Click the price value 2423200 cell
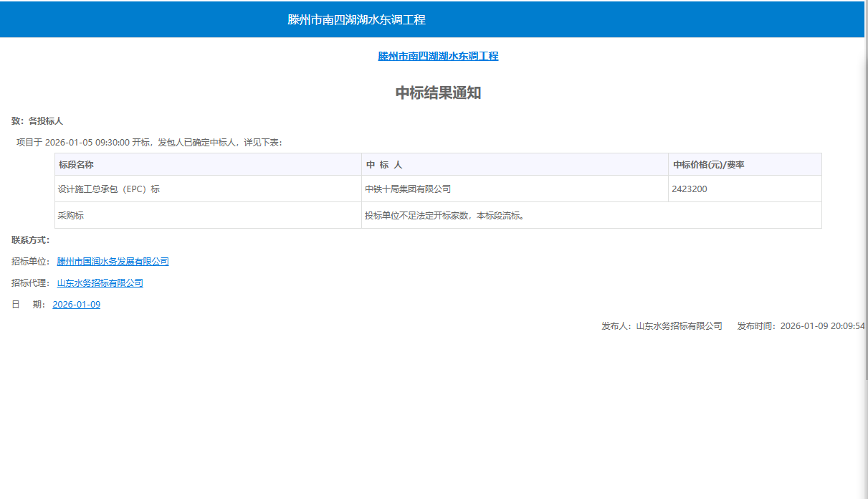This screenshot has width=868, height=499. 688,188
